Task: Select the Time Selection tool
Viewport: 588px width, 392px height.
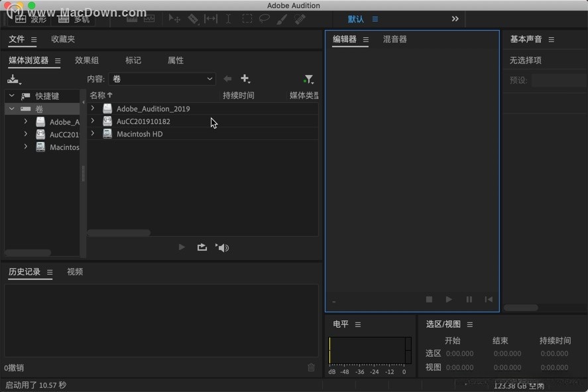Action: tap(227, 19)
